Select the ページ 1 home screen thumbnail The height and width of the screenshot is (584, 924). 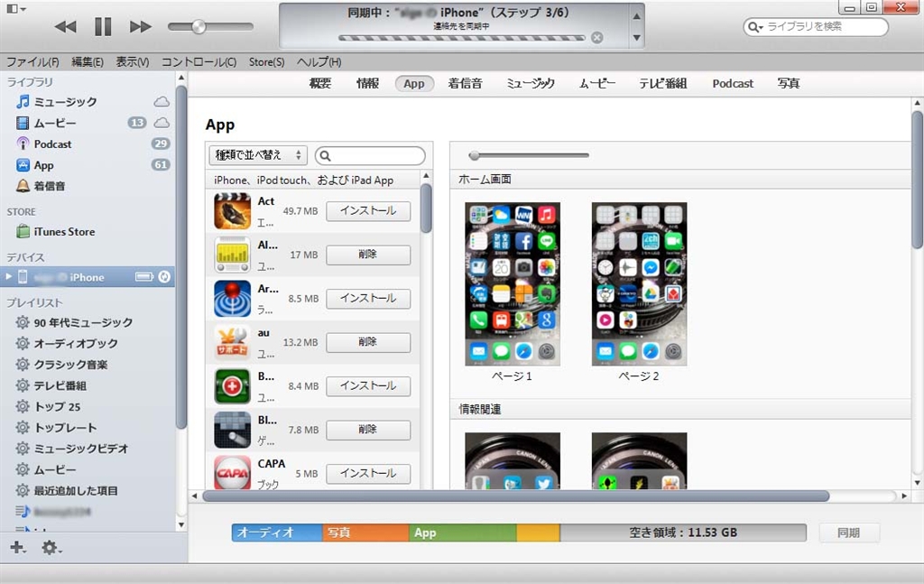click(513, 284)
